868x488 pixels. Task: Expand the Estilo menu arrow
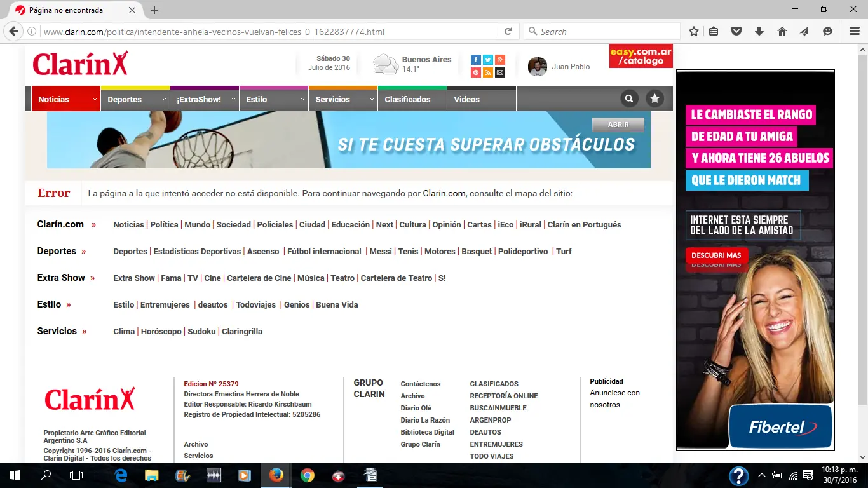point(302,100)
